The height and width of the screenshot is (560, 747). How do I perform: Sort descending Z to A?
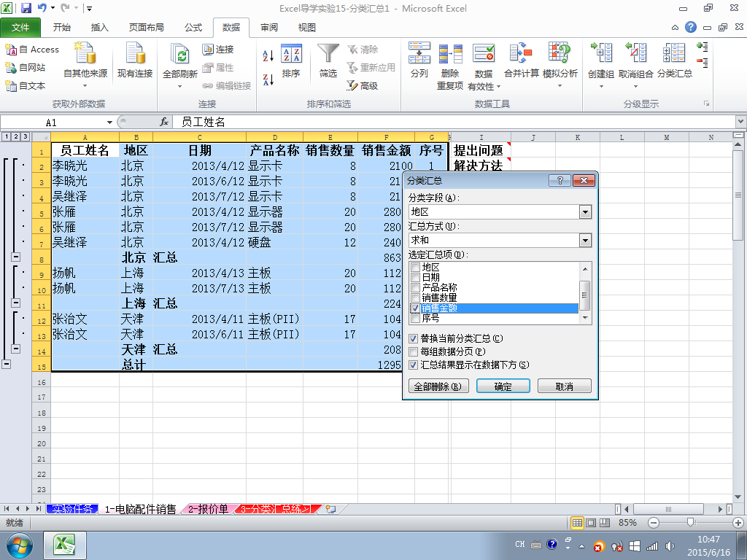(x=268, y=79)
